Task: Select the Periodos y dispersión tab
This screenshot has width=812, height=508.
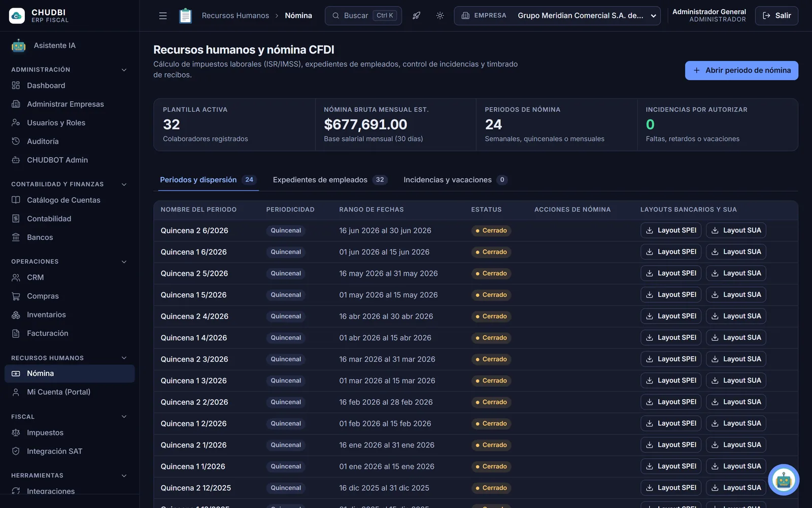Action: (208, 180)
